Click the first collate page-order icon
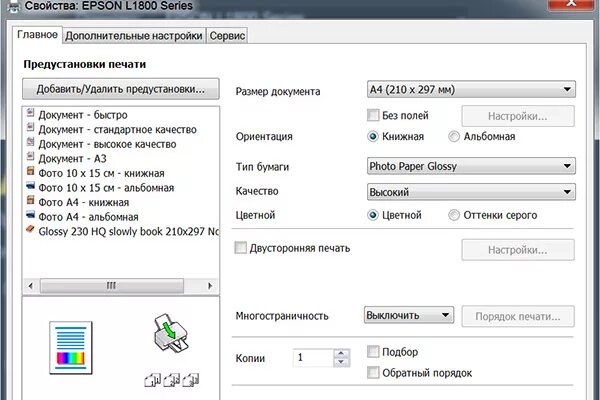Screen dimensions: 600x400 (x=152, y=380)
